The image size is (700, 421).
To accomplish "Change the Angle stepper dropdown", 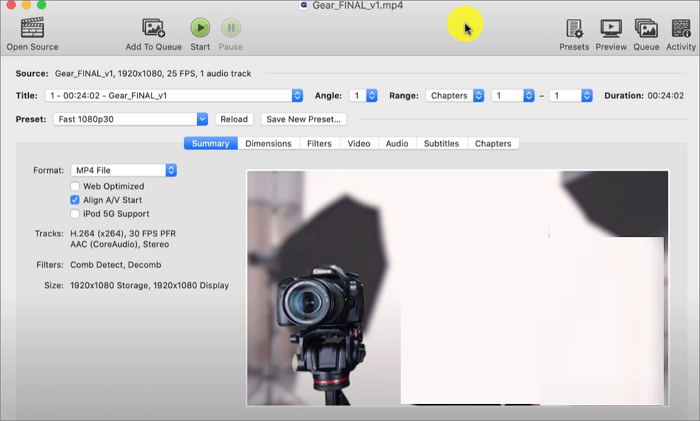I will 363,96.
